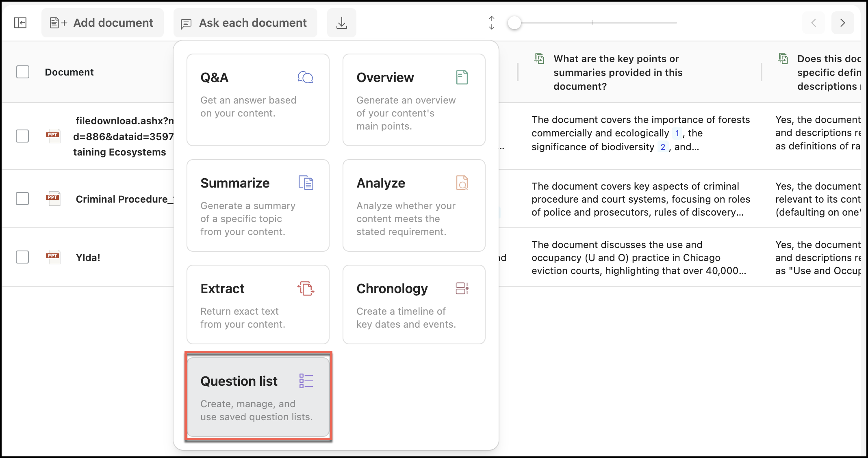Click column icon beside key points question
Viewport: 868px width, 458px height.
(x=539, y=59)
